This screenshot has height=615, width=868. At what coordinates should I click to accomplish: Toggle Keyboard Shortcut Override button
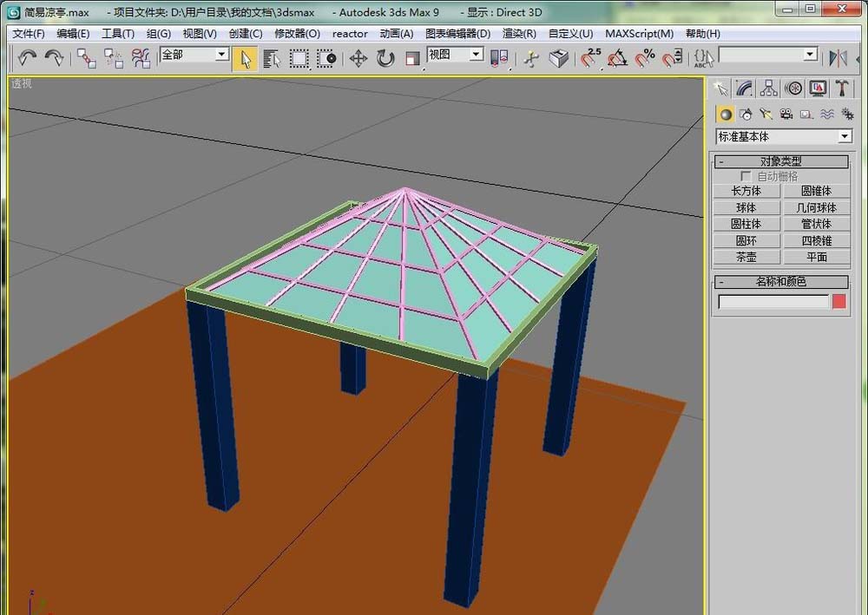[558, 59]
